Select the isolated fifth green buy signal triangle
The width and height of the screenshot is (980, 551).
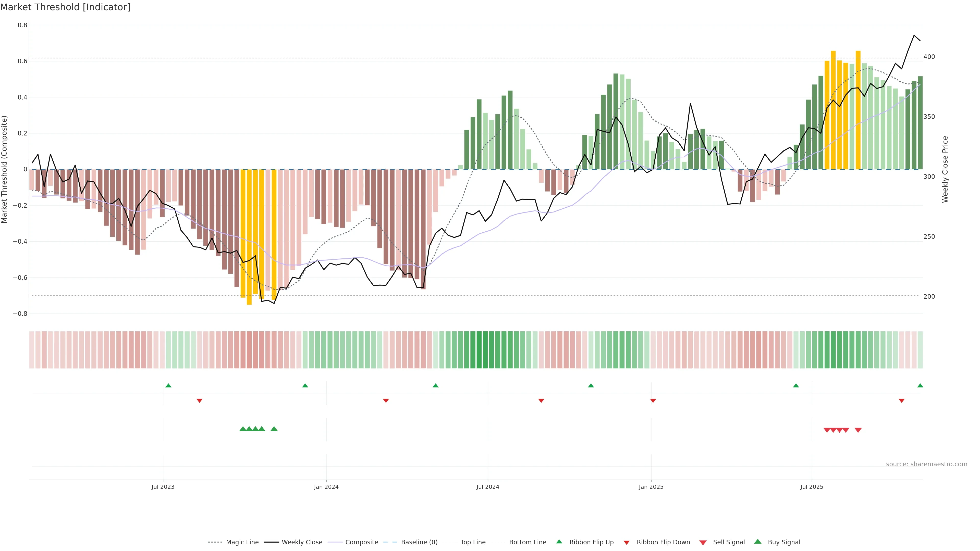click(274, 429)
